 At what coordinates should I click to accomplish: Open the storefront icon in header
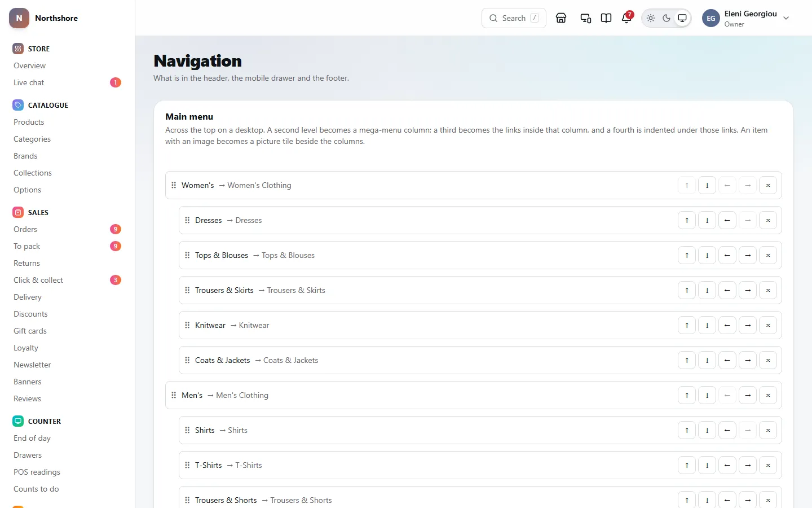coord(561,18)
